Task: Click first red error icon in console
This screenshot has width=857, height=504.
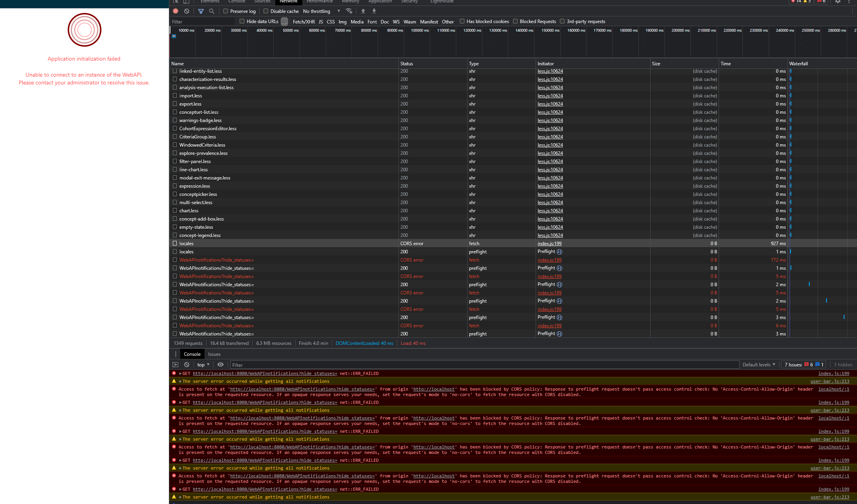Action: [174, 373]
